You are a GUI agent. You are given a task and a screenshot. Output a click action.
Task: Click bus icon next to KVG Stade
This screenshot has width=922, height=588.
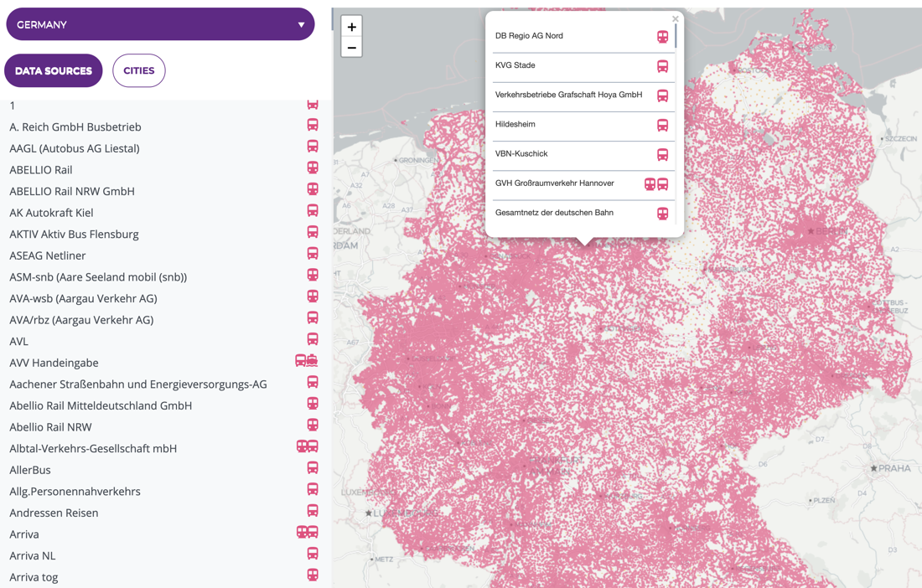(663, 66)
